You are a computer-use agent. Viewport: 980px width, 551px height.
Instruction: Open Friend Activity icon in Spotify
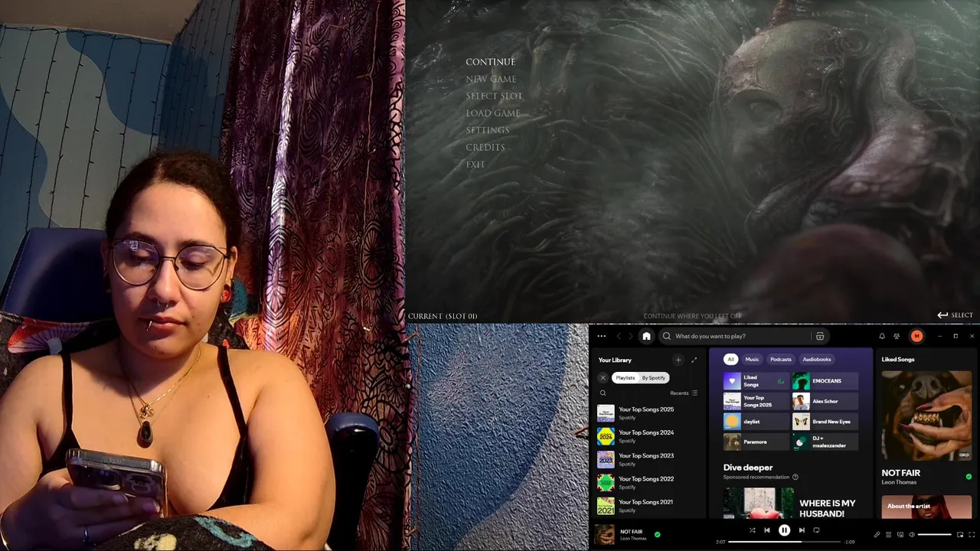(x=897, y=336)
